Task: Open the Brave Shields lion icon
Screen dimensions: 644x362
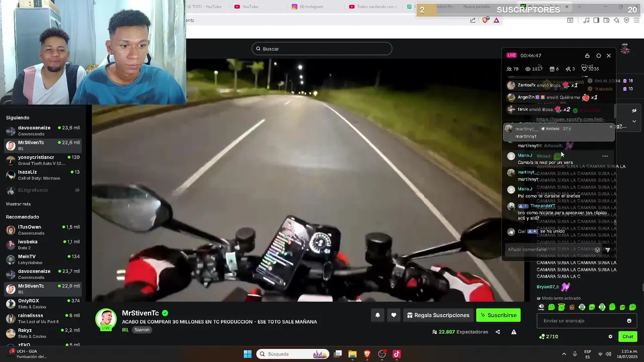Action: point(485,20)
